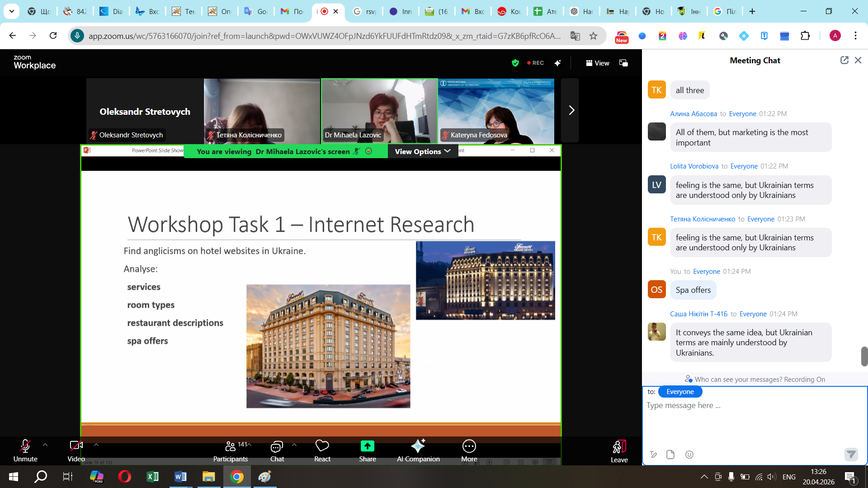Unmute the microphone
This screenshot has width=868, height=488.
click(25, 446)
